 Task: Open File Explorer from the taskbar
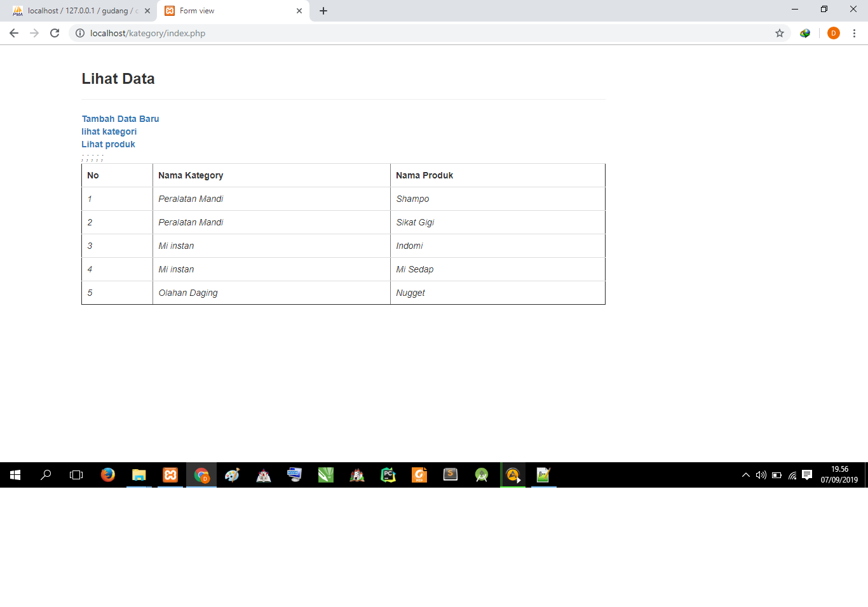(139, 475)
